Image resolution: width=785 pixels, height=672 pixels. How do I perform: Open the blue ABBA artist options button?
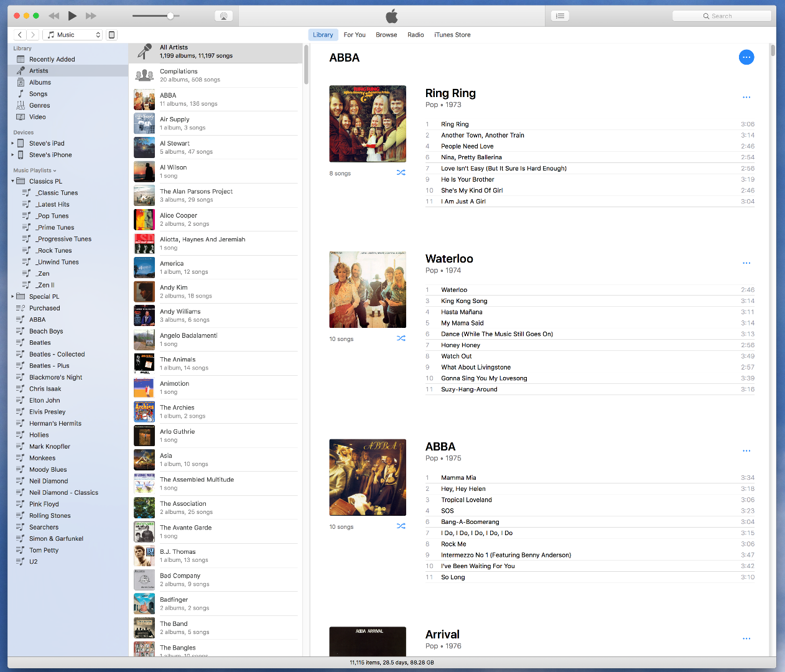tap(746, 57)
